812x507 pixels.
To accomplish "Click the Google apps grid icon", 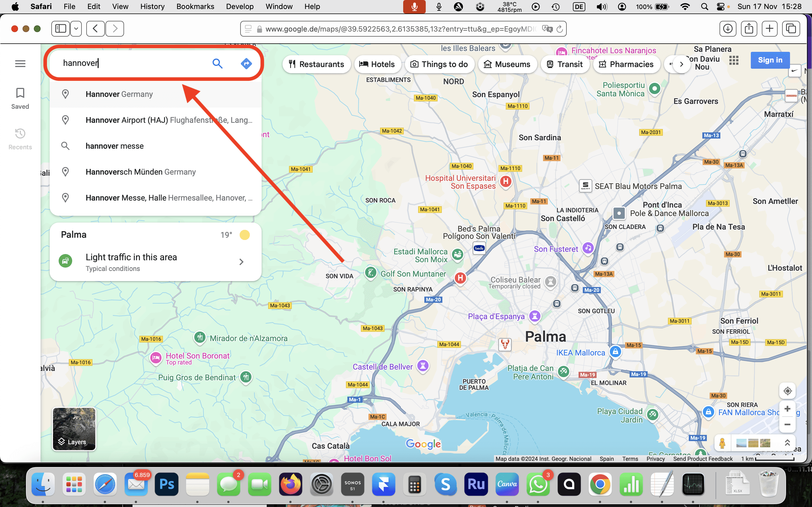I will 734,60.
